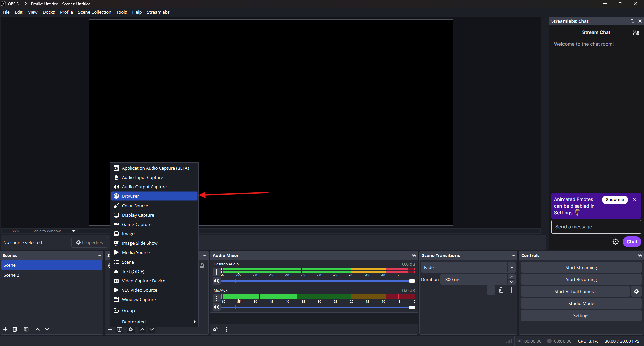This screenshot has height=346, width=644.
Task: Mute the Mic/Aux input
Action: click(x=217, y=307)
